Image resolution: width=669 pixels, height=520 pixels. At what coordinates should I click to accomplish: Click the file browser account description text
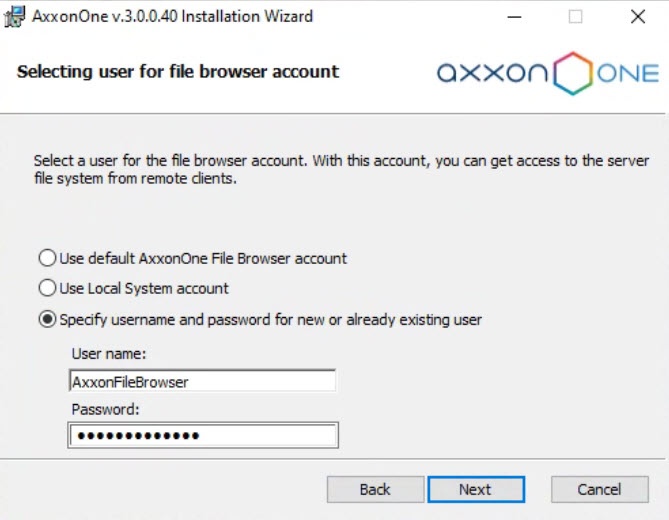[x=340, y=170]
